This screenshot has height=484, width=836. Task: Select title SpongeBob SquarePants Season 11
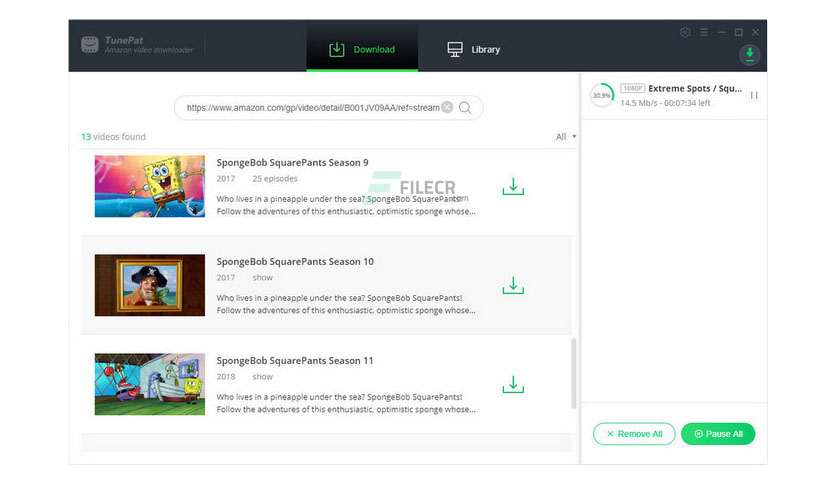pos(295,361)
